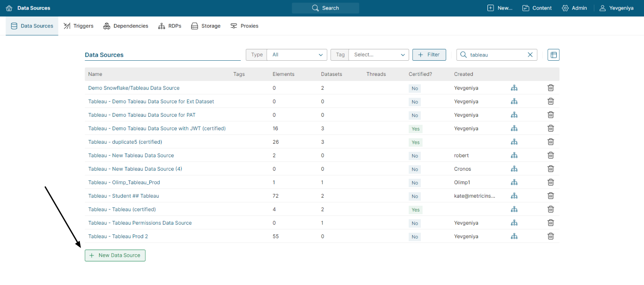Click trash icon for Tableau - duplicate5 (certified)
The height and width of the screenshot is (285, 644).
coord(550,142)
